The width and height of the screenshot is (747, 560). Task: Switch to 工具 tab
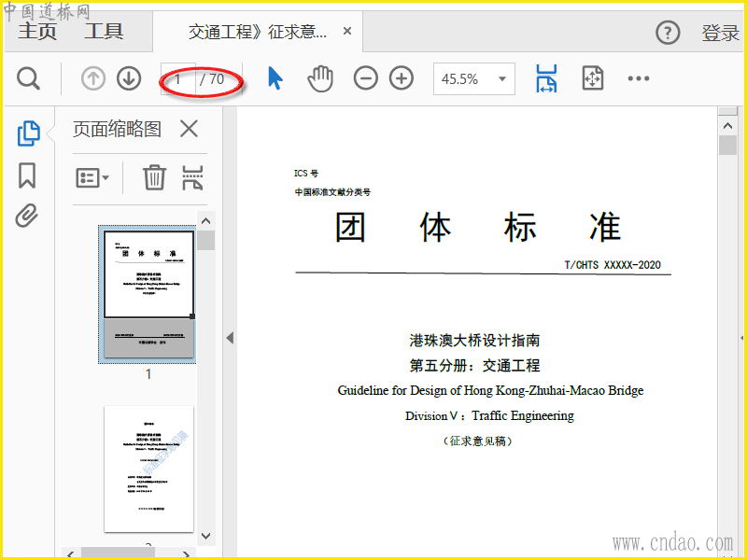point(104,32)
